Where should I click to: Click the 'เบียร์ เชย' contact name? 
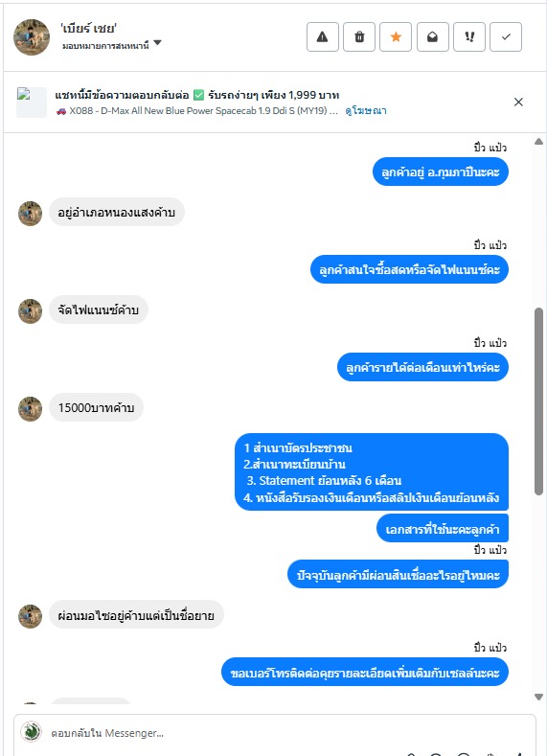pos(88,29)
